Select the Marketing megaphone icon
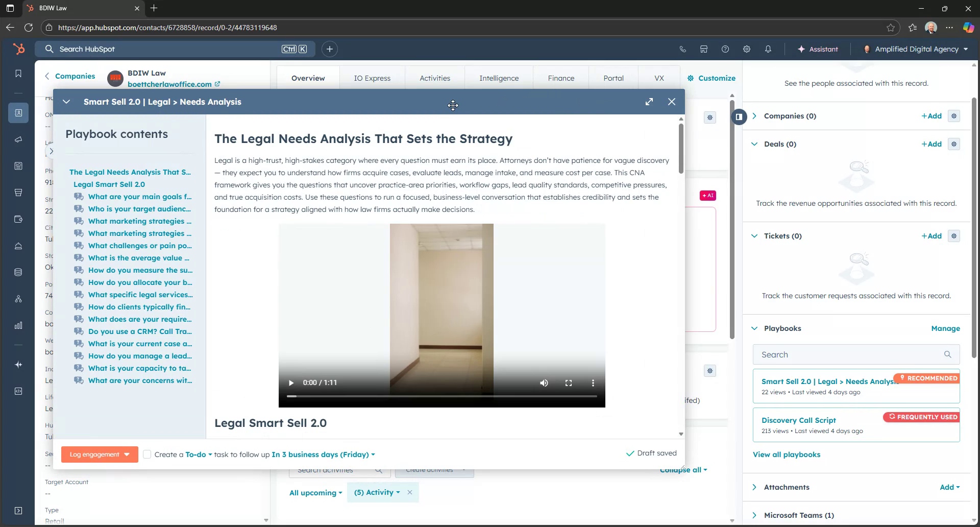 18,139
